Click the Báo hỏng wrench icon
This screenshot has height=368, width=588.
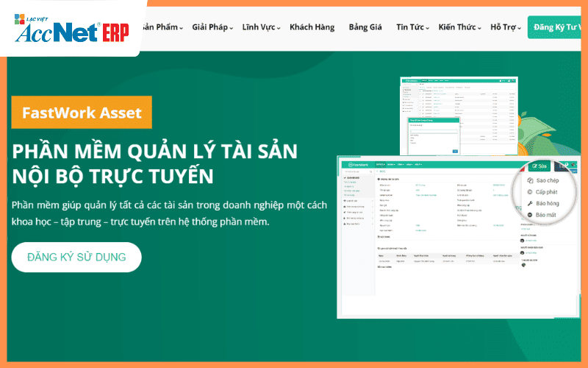530,204
